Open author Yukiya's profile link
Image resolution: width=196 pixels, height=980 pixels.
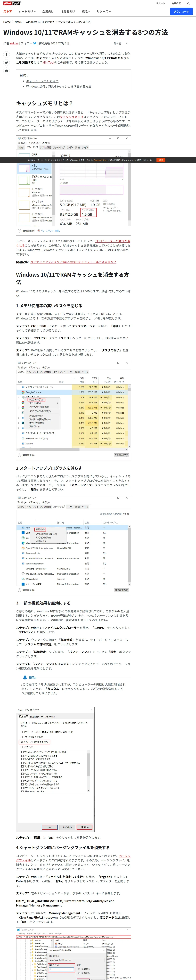click(14, 43)
